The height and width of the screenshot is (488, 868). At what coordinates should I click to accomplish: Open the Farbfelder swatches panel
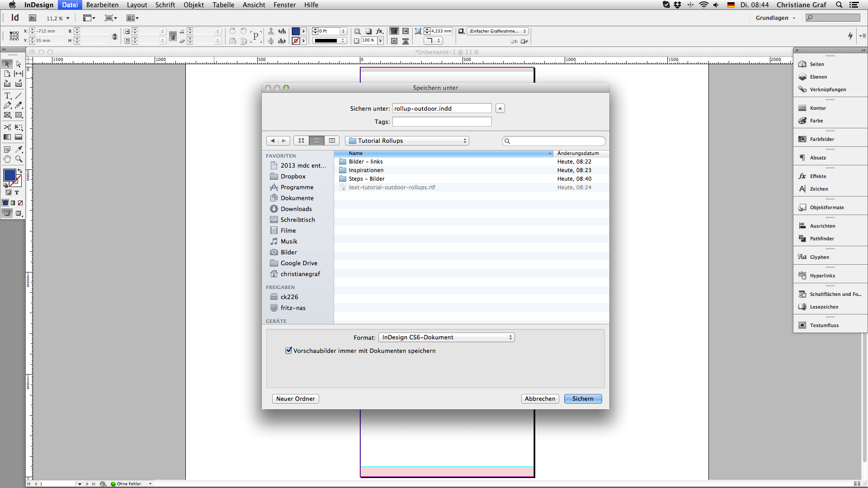pyautogui.click(x=821, y=139)
